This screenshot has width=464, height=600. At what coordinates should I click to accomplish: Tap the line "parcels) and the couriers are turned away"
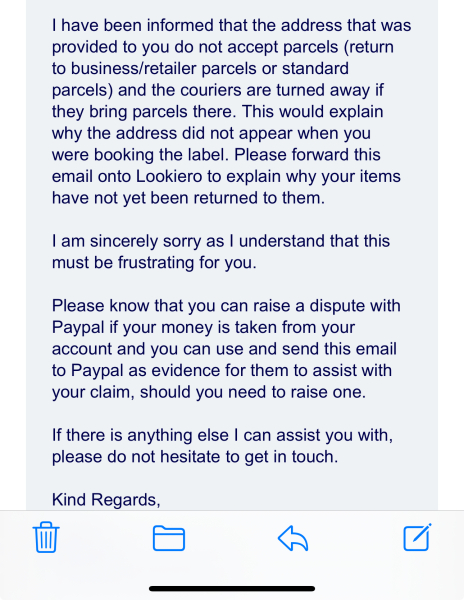click(218, 90)
